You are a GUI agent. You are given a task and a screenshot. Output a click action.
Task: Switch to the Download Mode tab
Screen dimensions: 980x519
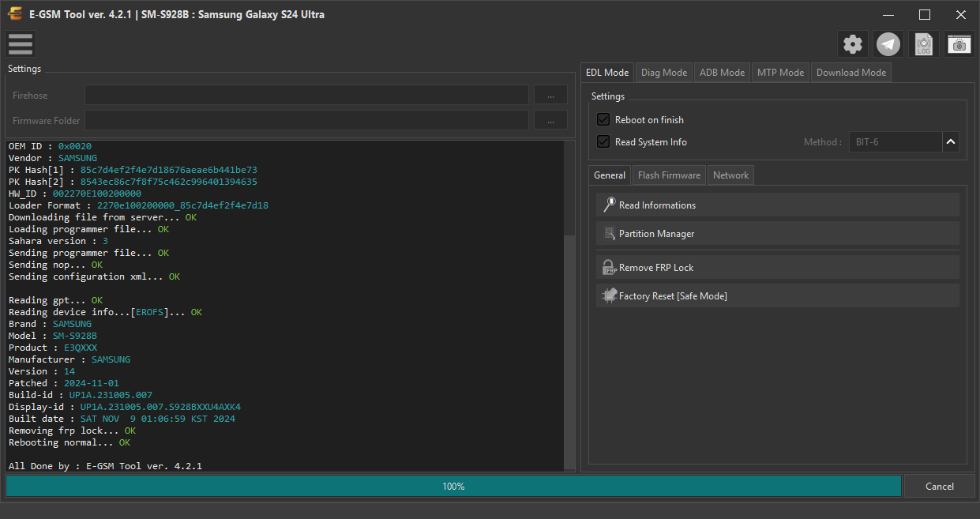[x=851, y=72]
